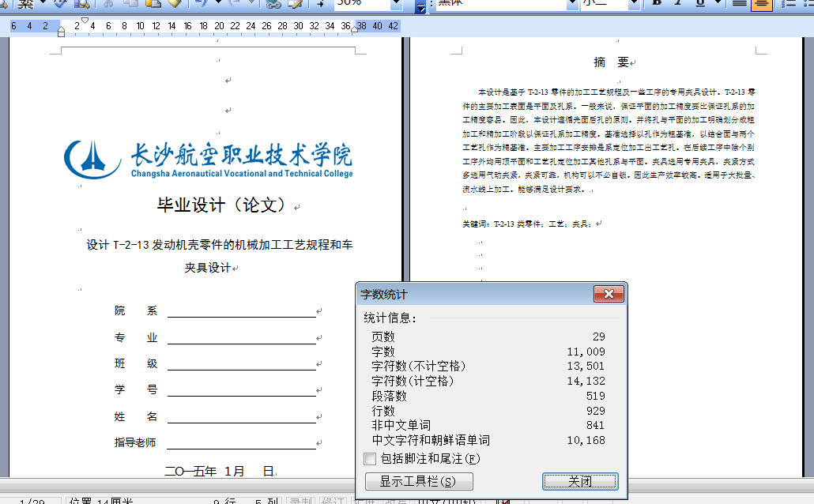Click the 关闭 button in the word count dialog
This screenshot has height=504, width=814.
tap(580, 481)
